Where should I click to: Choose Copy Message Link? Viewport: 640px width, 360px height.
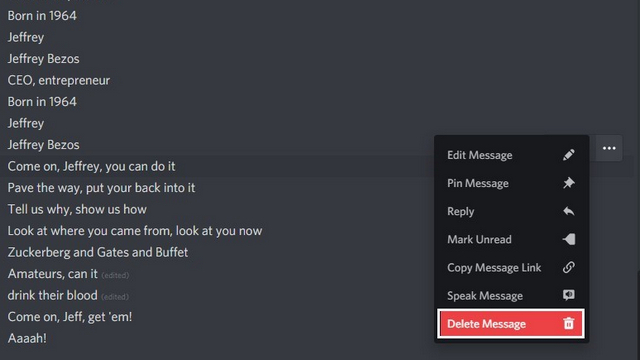point(511,268)
